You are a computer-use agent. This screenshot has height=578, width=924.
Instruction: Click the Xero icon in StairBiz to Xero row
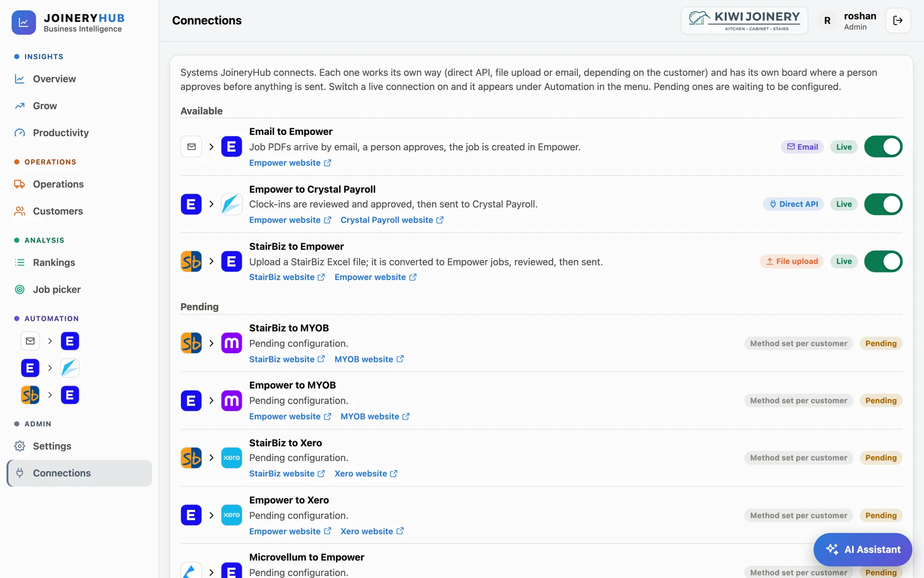231,458
